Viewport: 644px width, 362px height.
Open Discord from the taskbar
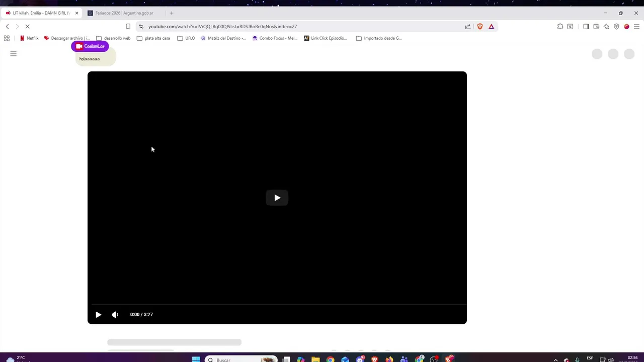(360, 359)
